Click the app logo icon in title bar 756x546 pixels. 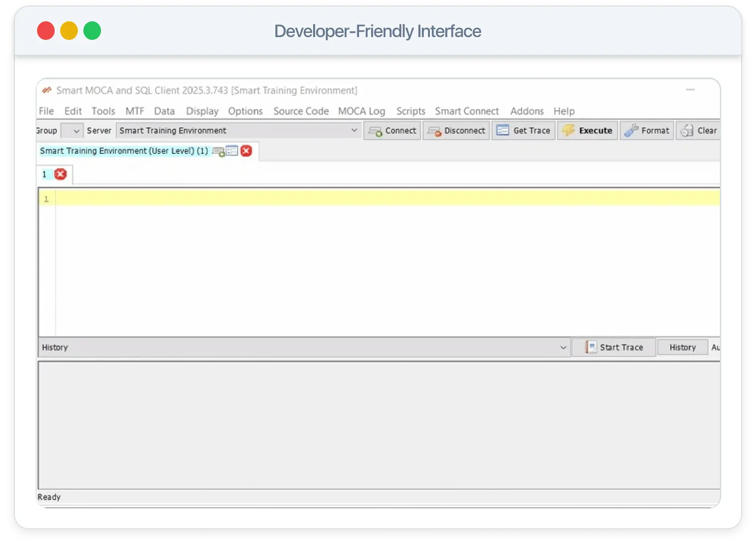[x=47, y=90]
